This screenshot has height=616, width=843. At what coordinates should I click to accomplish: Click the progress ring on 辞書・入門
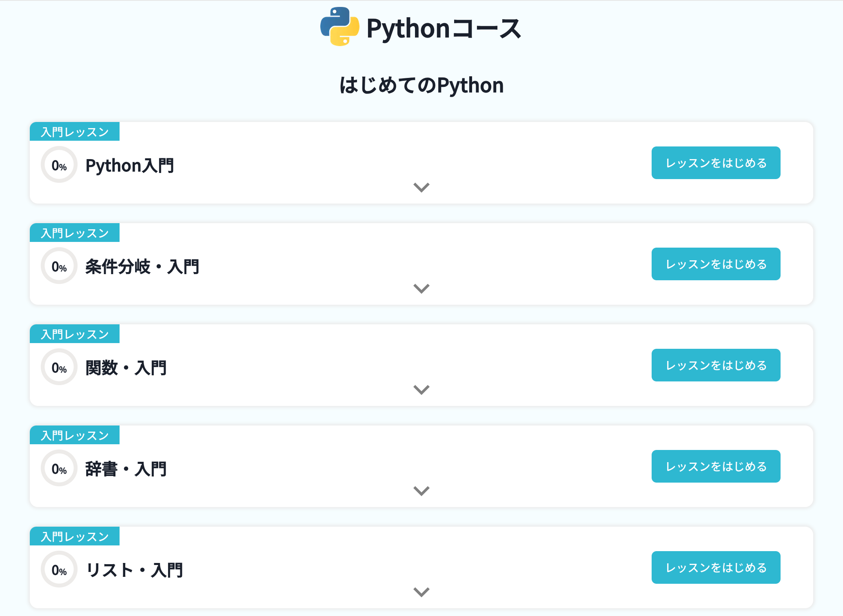[x=59, y=468]
